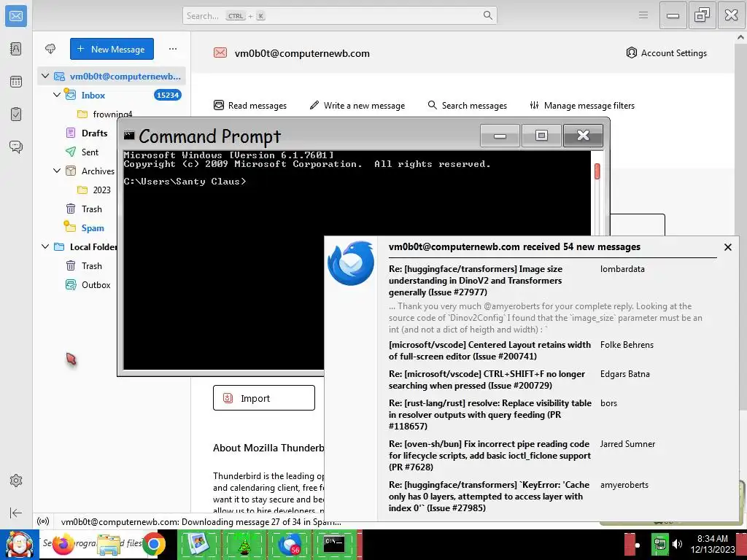Open File Explorer from the taskbar
The height and width of the screenshot is (560, 747).
coord(109,545)
